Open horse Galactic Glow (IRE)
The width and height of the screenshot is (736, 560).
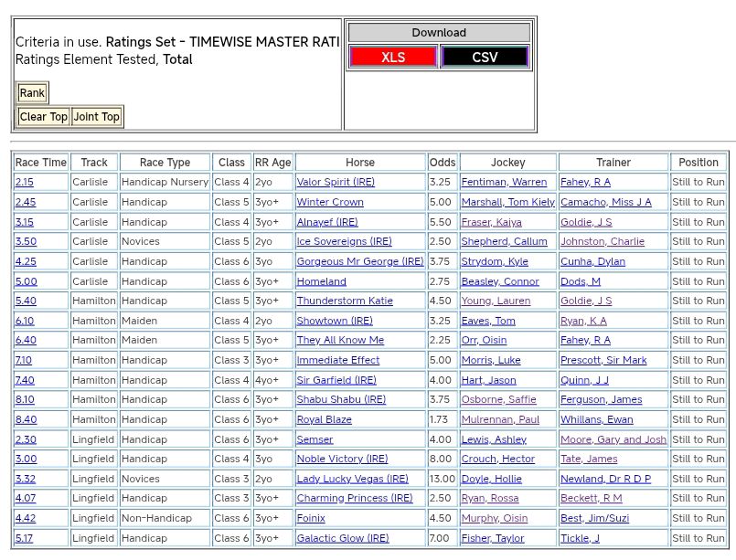point(342,538)
